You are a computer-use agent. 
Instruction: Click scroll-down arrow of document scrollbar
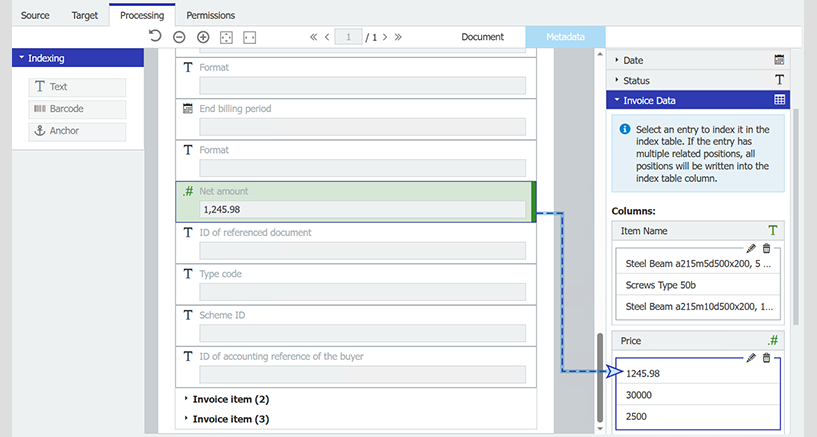point(600,429)
